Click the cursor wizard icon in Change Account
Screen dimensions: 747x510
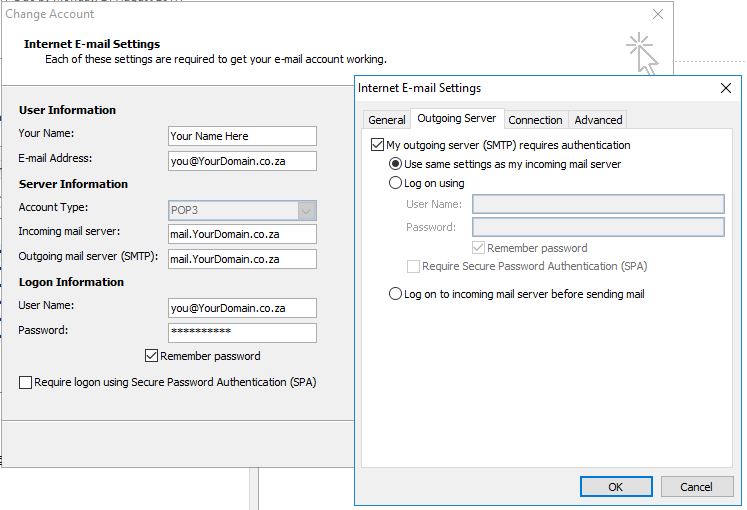[x=642, y=54]
